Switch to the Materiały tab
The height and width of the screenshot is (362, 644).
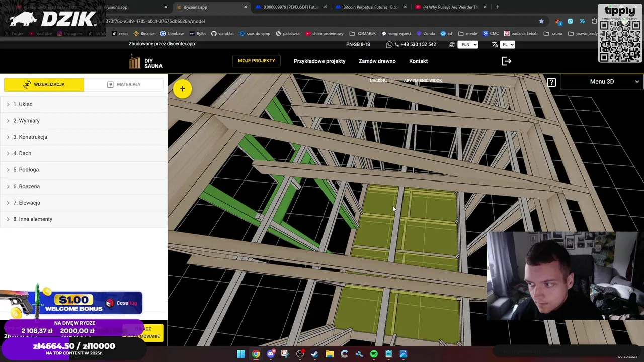(124, 84)
